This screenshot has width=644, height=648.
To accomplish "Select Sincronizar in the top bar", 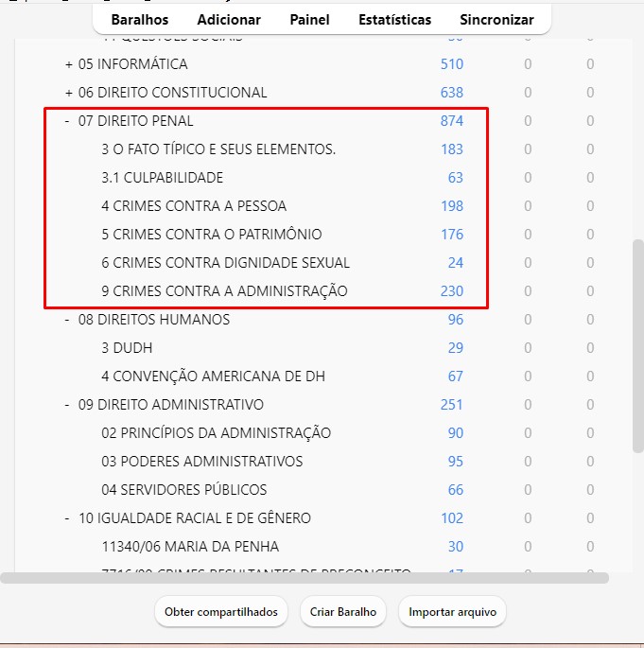I will pos(496,20).
